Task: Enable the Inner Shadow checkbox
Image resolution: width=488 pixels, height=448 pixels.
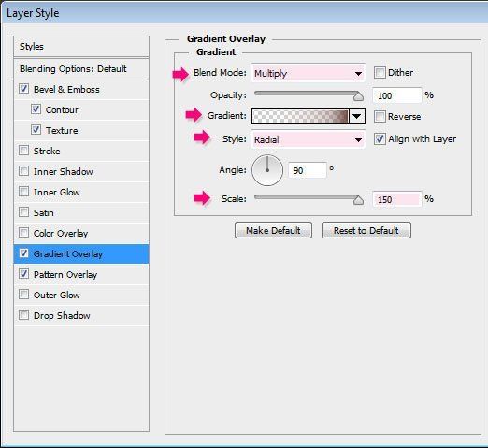Action: (24, 171)
